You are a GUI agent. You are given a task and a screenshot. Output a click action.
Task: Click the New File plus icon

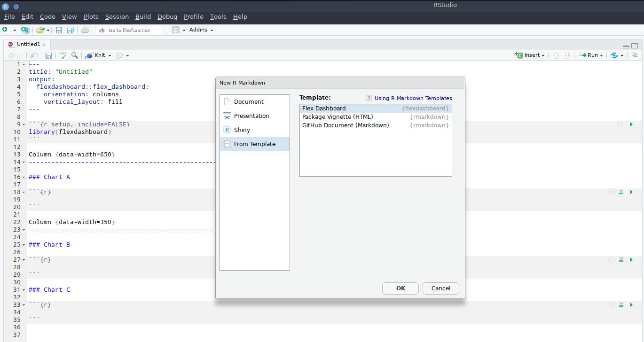tap(5, 30)
